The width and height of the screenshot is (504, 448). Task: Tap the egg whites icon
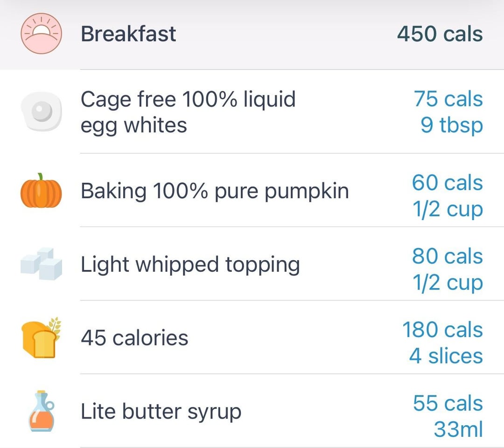coord(41,111)
